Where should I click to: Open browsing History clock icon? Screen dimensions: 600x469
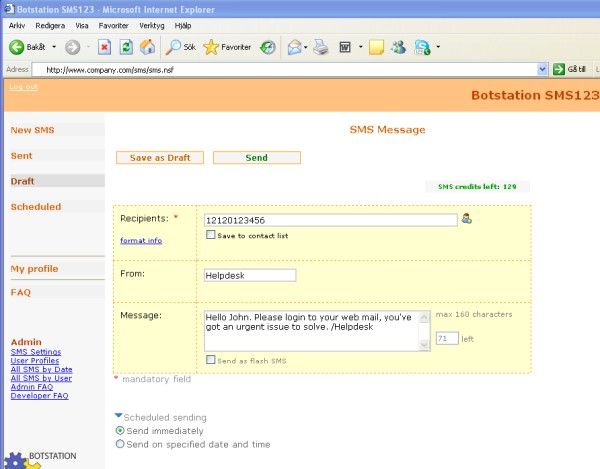(x=267, y=47)
